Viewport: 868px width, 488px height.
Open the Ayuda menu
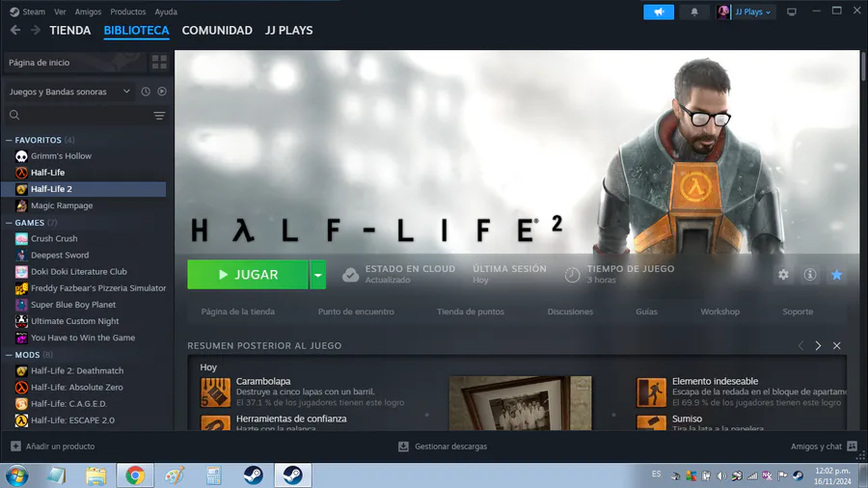coord(166,12)
